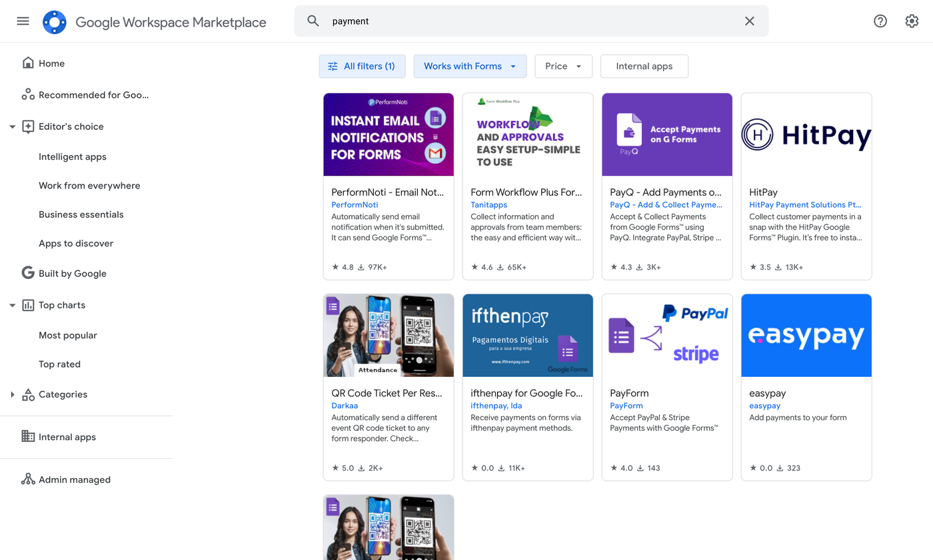The image size is (933, 560).
Task: Open the main hamburger menu
Action: click(x=23, y=21)
